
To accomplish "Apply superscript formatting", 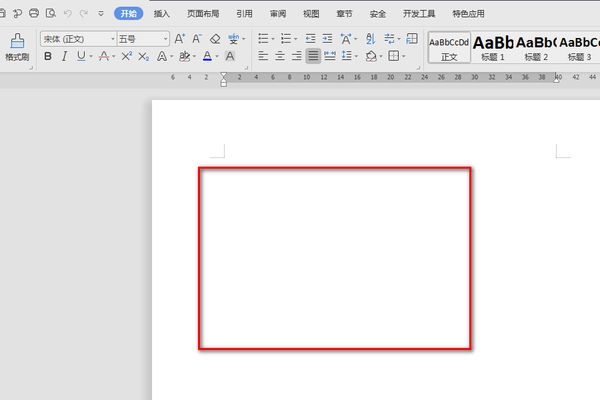I will [x=127, y=57].
